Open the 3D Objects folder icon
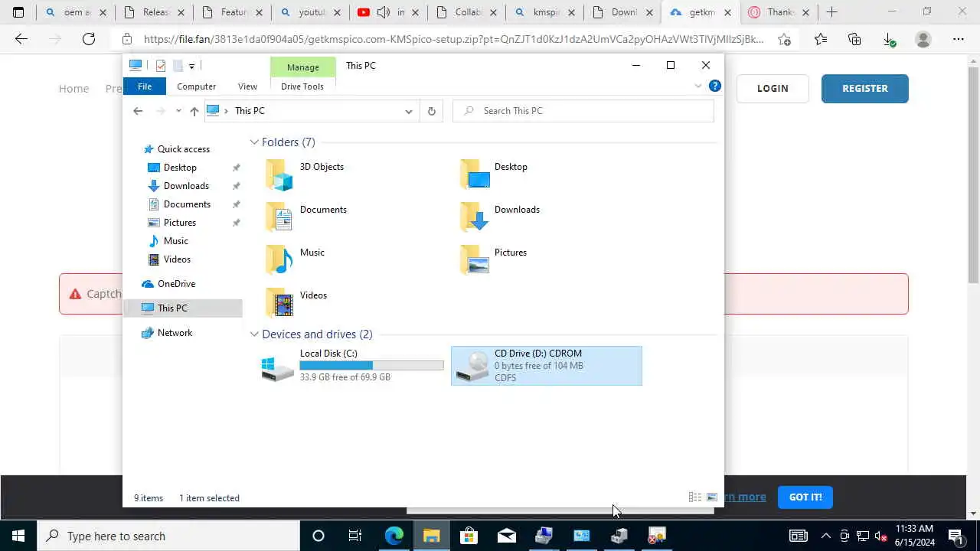Viewport: 980px width, 551px height. coord(279,174)
